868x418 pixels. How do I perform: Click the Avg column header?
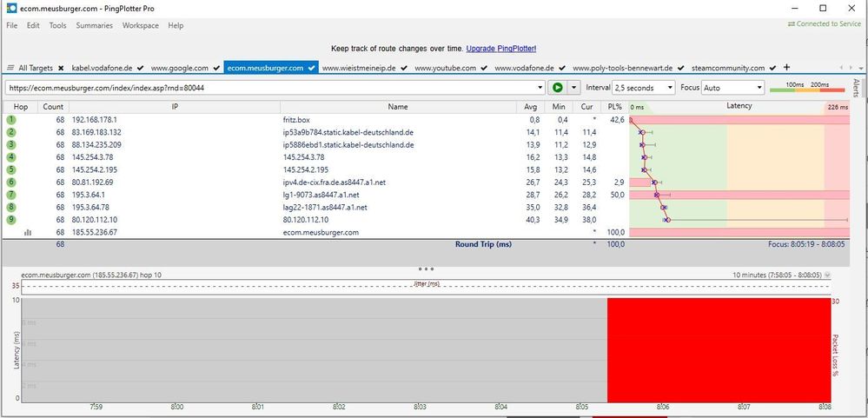pos(530,107)
